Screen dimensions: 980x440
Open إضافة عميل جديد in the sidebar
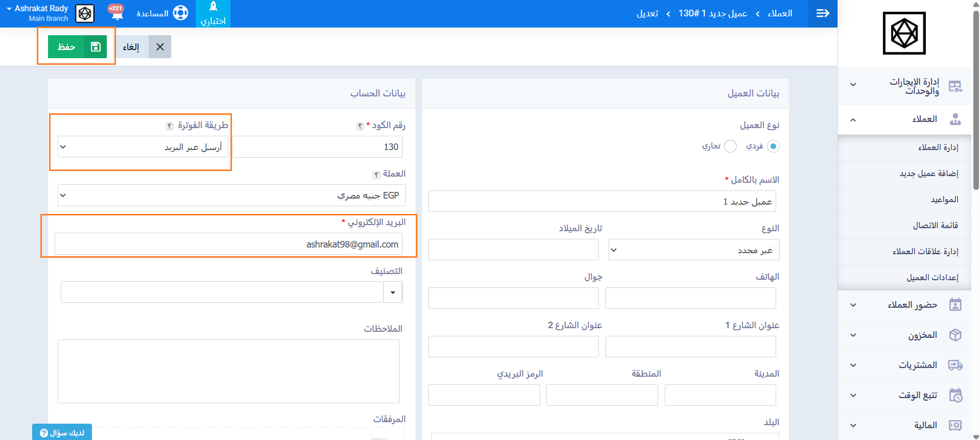click(x=928, y=174)
